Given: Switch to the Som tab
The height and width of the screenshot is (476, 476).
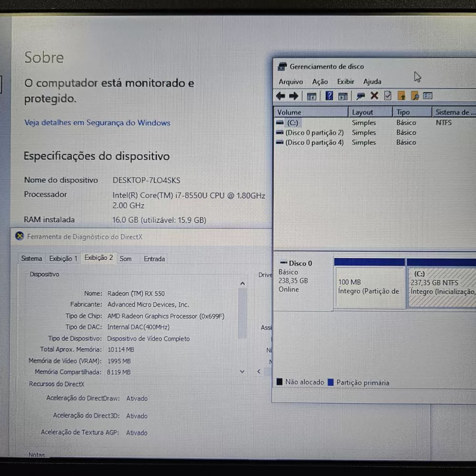Looking at the screenshot, I should coord(125,258).
